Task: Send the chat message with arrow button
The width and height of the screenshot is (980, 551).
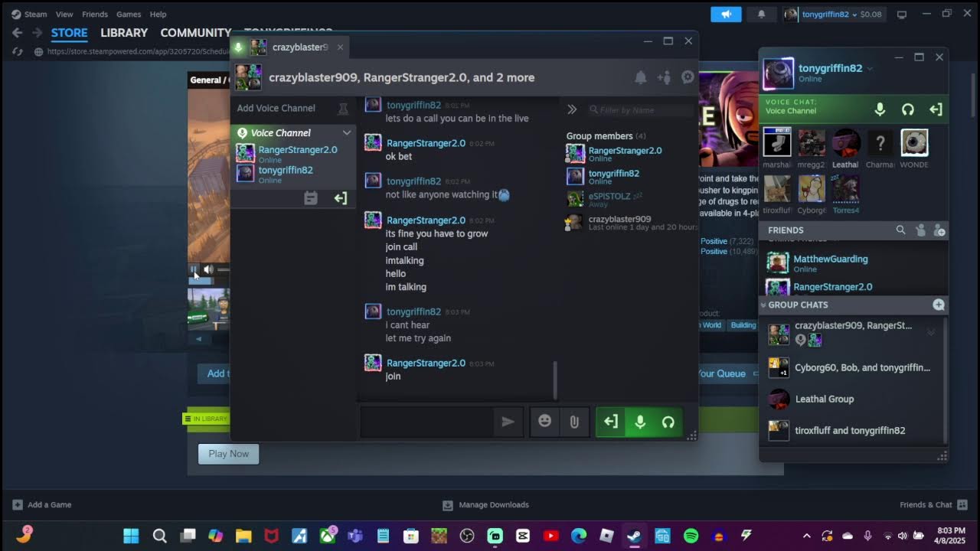Action: pos(508,422)
